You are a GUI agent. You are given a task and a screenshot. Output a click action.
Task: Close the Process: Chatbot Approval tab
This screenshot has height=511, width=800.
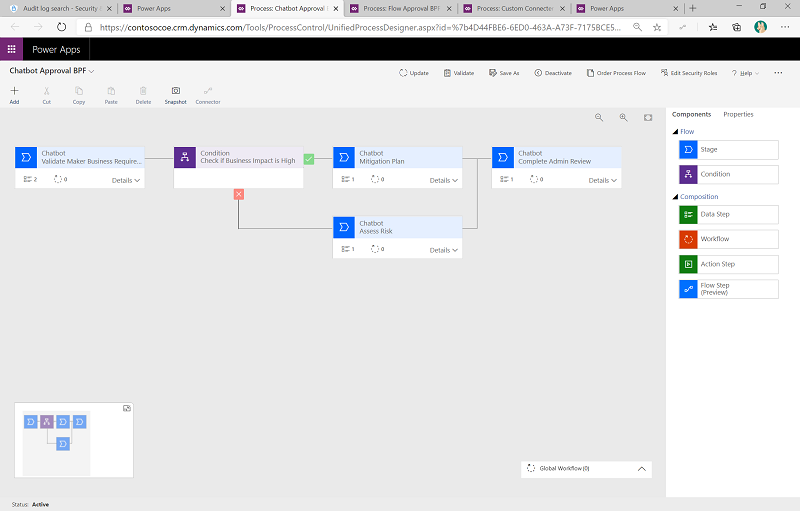point(336,8)
